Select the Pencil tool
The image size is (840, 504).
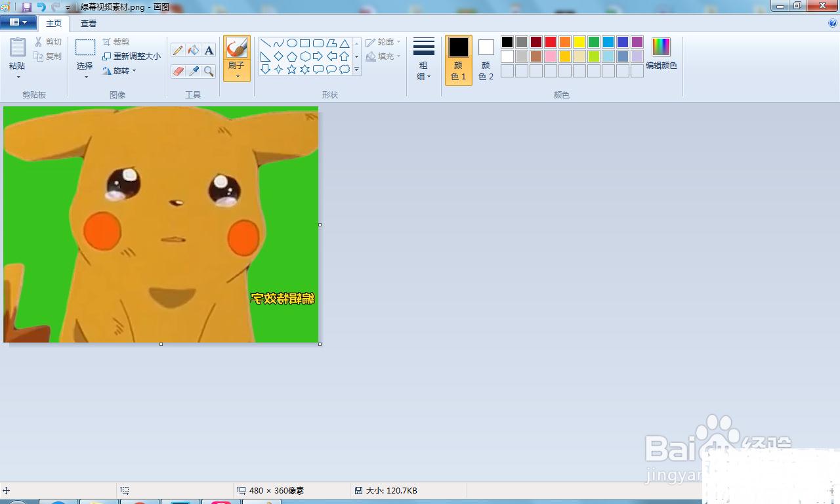point(178,51)
